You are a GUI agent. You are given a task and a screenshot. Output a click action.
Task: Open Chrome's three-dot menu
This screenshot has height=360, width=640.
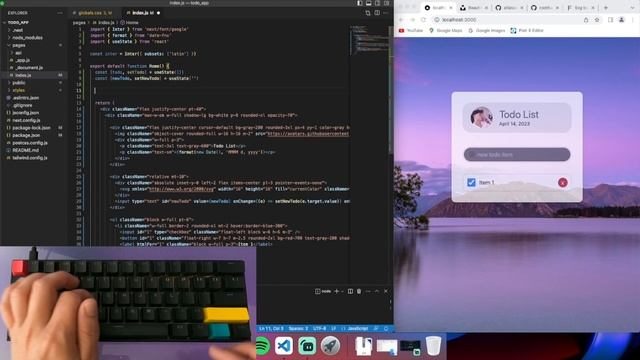tap(633, 20)
